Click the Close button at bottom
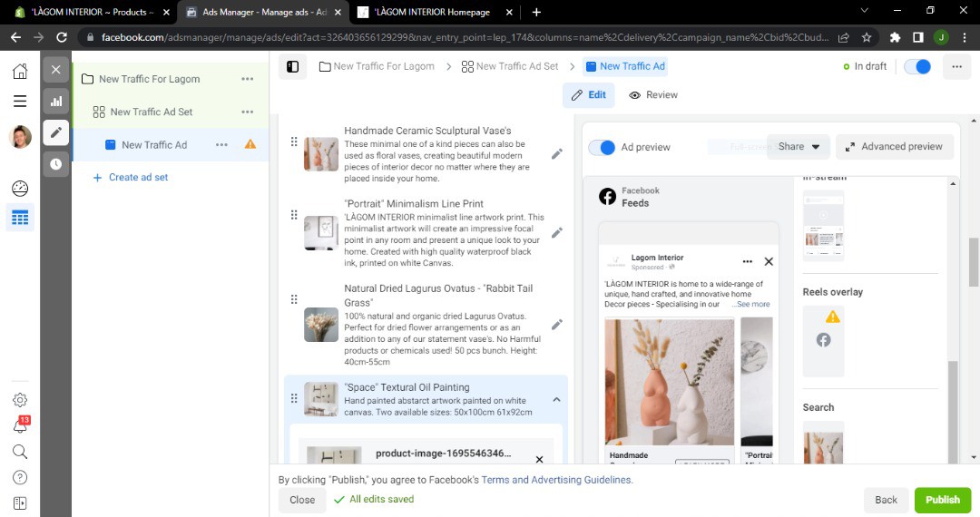Image resolution: width=980 pixels, height=517 pixels. [x=302, y=500]
